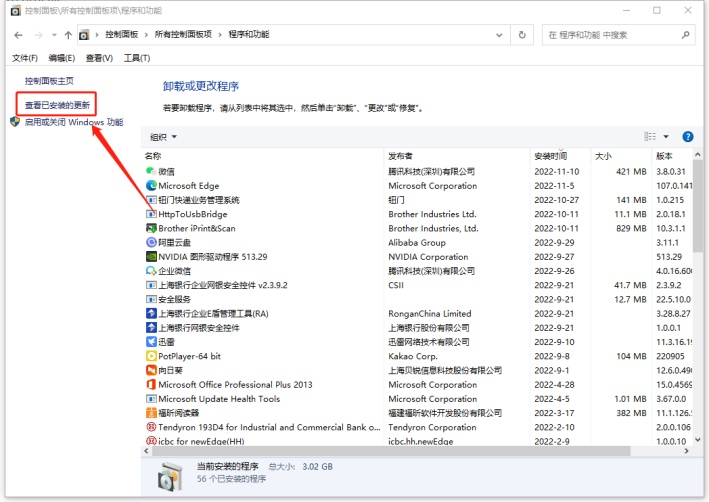
Task: Open help with the question mark icon
Action: (x=688, y=137)
